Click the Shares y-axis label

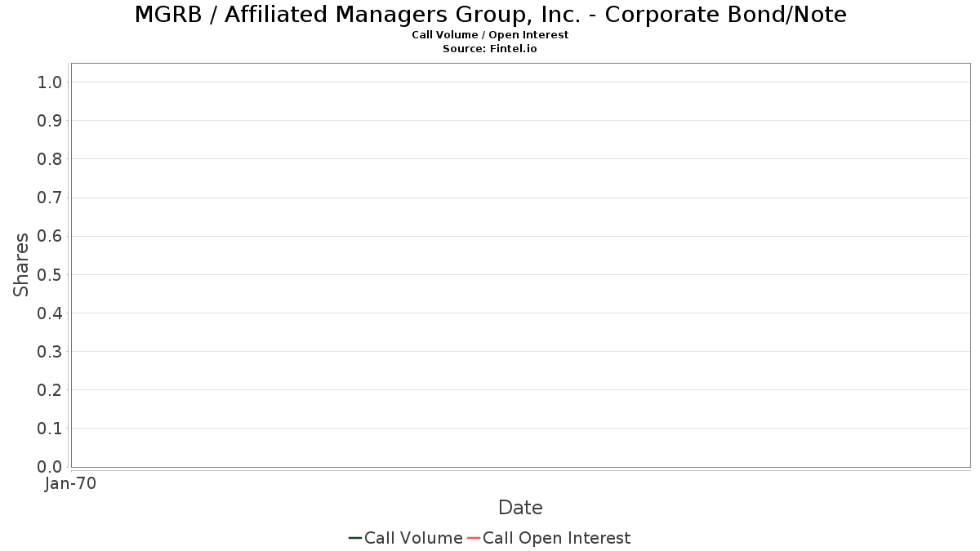tap(22, 264)
